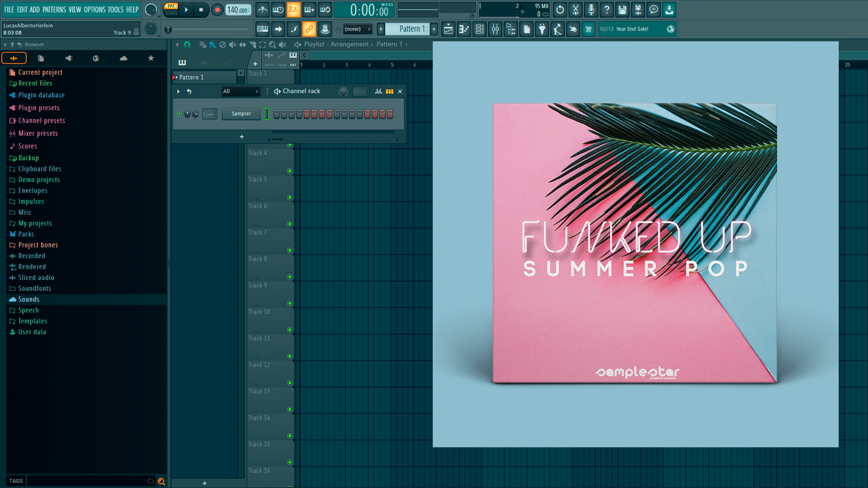
Task: Switch to PAT mode
Action: 172,6
